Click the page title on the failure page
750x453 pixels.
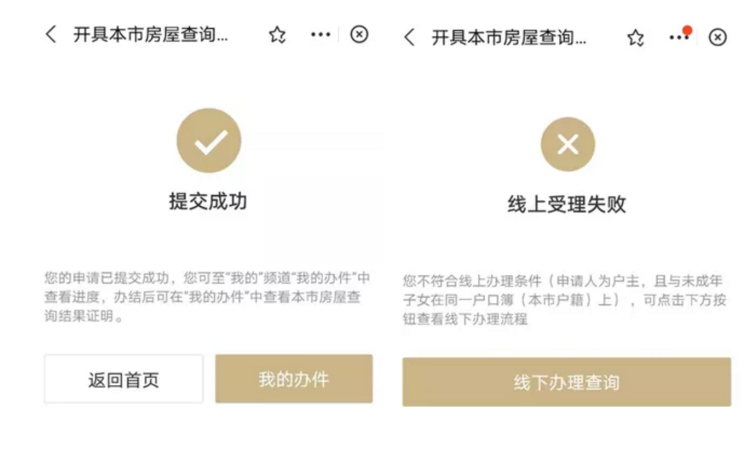509,38
